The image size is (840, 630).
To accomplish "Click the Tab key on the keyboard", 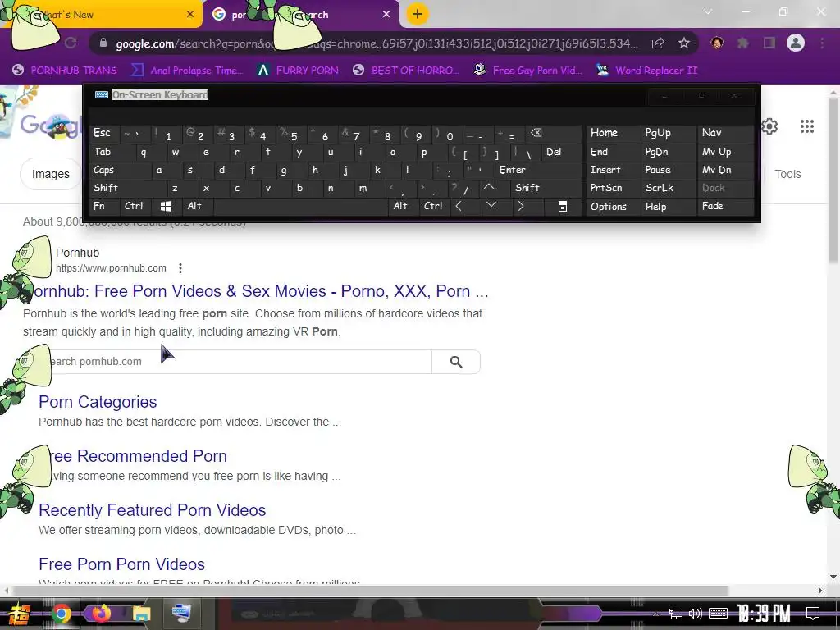I will click(x=112, y=152).
